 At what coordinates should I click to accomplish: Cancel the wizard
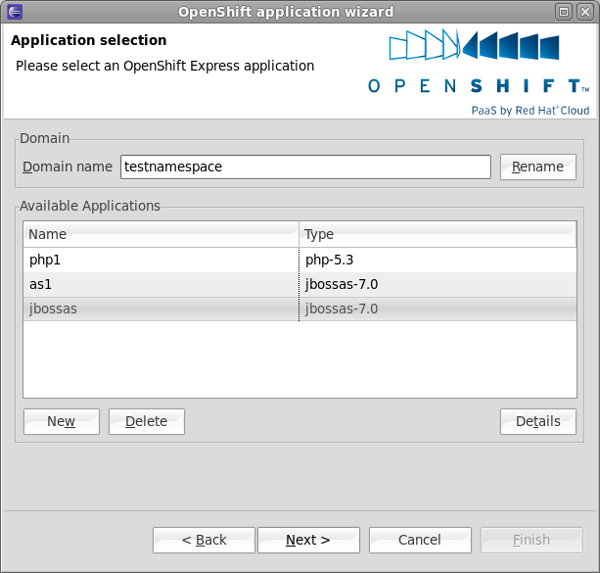[x=420, y=540]
